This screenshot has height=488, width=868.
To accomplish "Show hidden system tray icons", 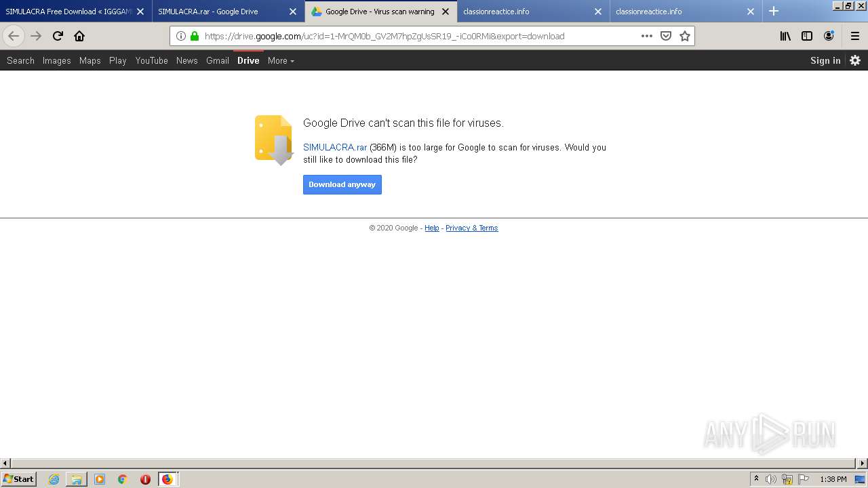I will point(756,479).
